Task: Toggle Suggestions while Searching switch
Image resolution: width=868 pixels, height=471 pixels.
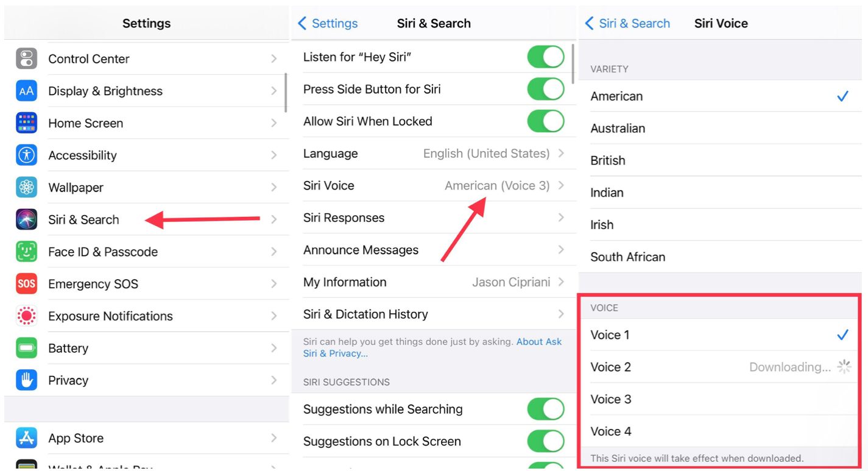Action: click(x=546, y=409)
